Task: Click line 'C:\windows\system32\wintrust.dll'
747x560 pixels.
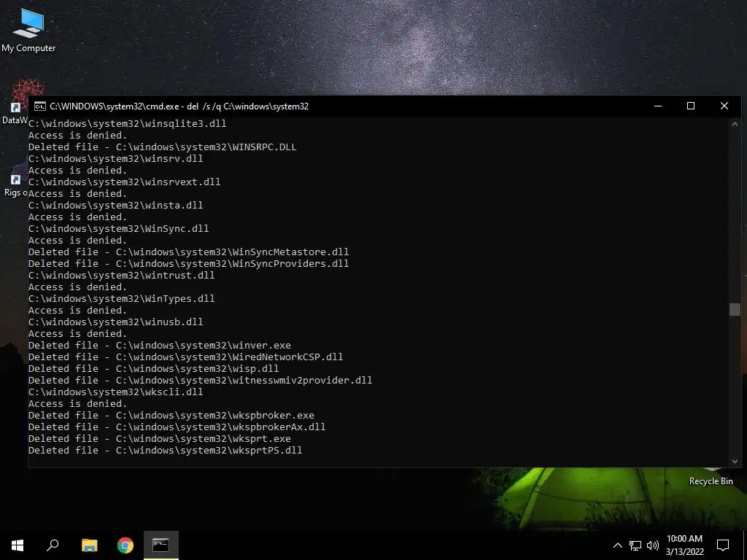Action: pyautogui.click(x=122, y=275)
